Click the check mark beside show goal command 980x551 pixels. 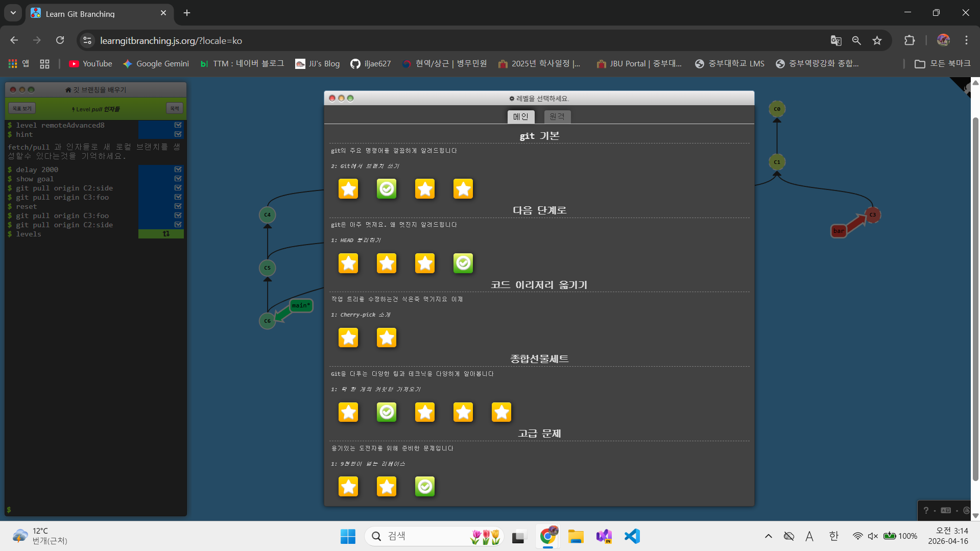tap(178, 179)
